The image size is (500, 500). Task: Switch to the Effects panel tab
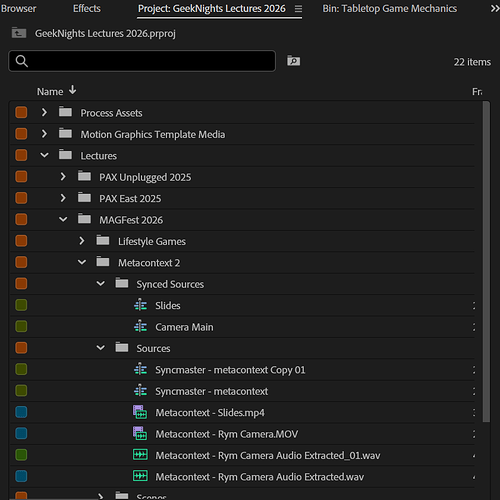(87, 8)
